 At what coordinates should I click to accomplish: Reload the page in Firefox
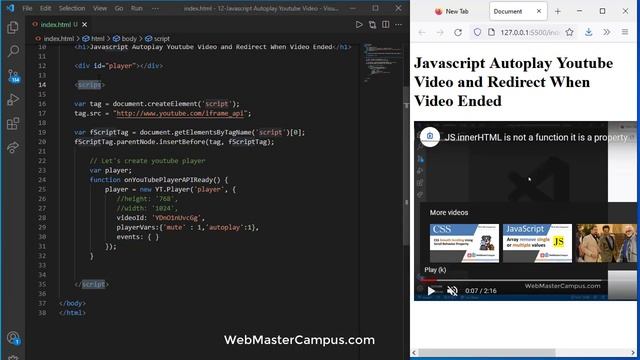coord(458,32)
